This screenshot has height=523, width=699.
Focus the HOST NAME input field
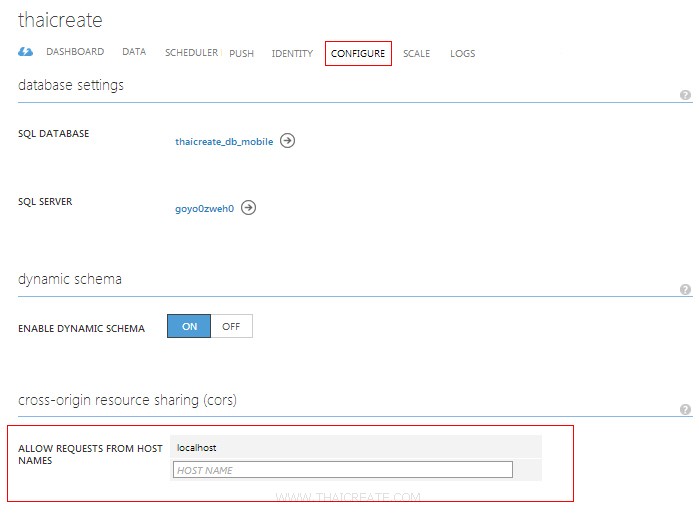tap(342, 470)
